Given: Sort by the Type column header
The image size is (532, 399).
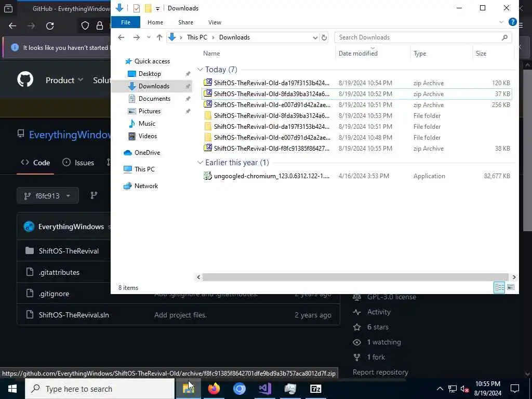Looking at the screenshot, I should pyautogui.click(x=420, y=54).
